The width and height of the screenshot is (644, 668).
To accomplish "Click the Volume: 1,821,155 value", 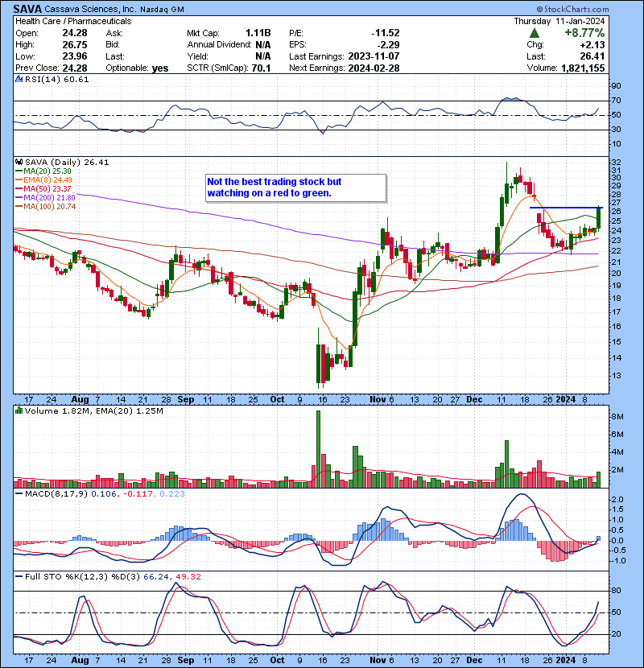I will 583,68.
